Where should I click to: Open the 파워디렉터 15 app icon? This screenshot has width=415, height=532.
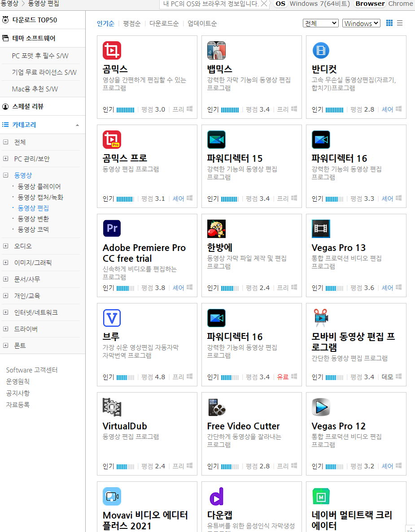216,139
